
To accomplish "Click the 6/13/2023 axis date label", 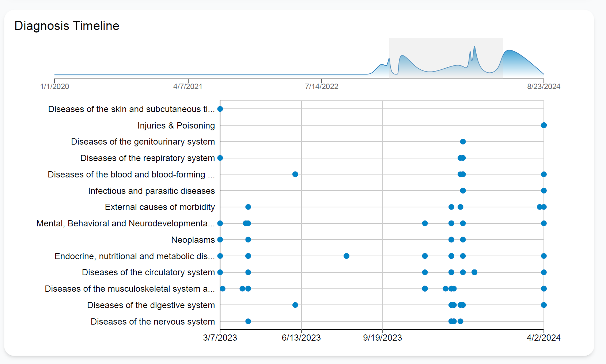I will [x=301, y=338].
